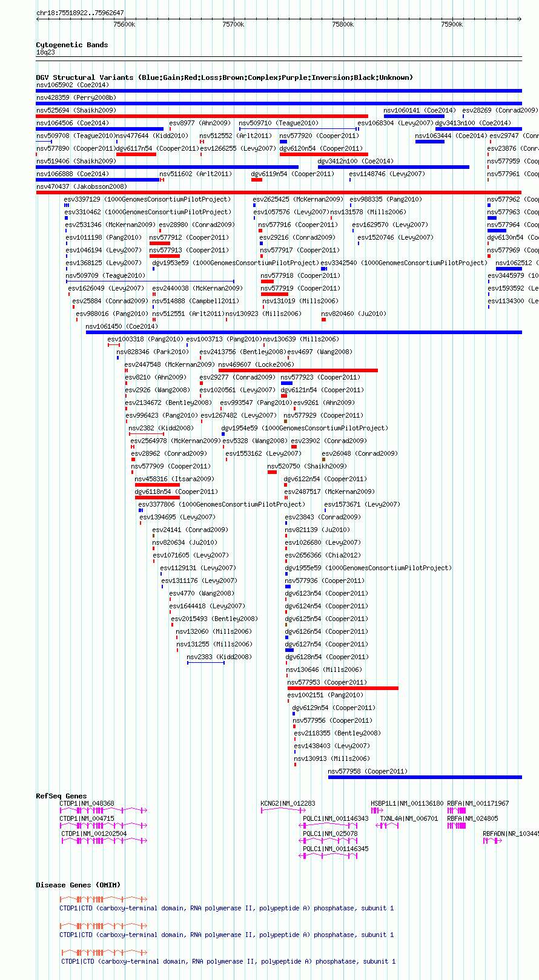The width and height of the screenshot is (539, 980).
Task: Click the dgv6127n54 (Cooper2011) label
Action: point(326,644)
